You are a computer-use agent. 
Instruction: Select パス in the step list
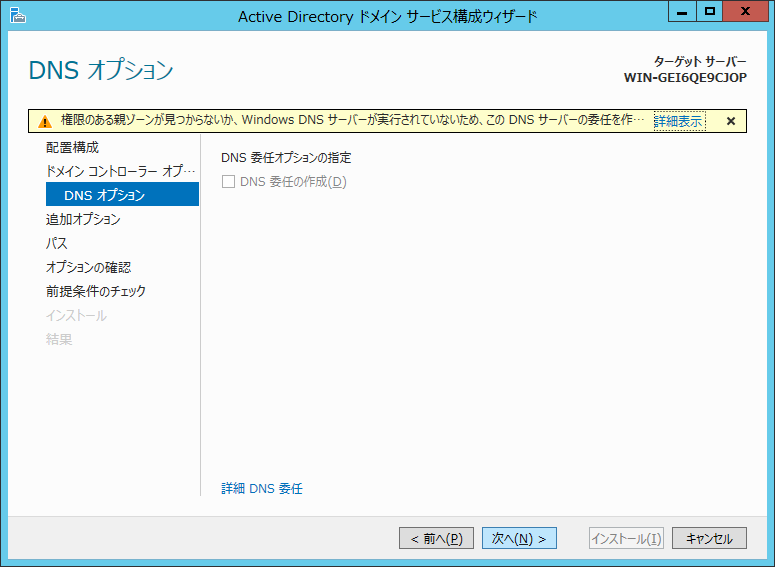(57, 243)
